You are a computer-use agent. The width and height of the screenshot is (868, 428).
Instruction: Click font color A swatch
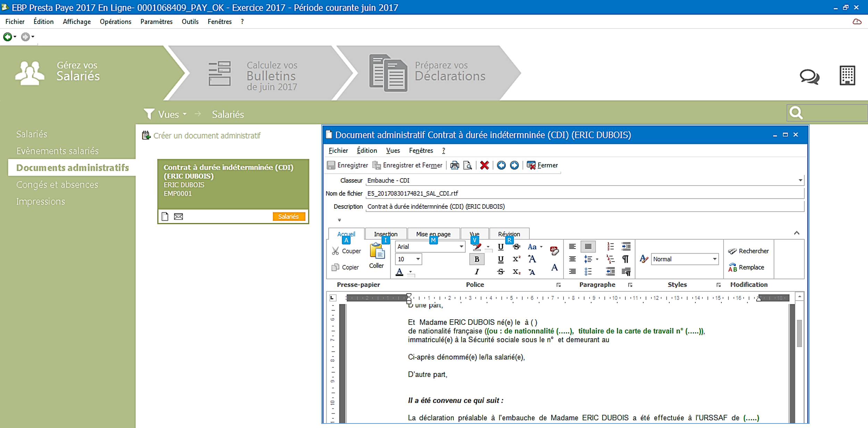coord(400,272)
